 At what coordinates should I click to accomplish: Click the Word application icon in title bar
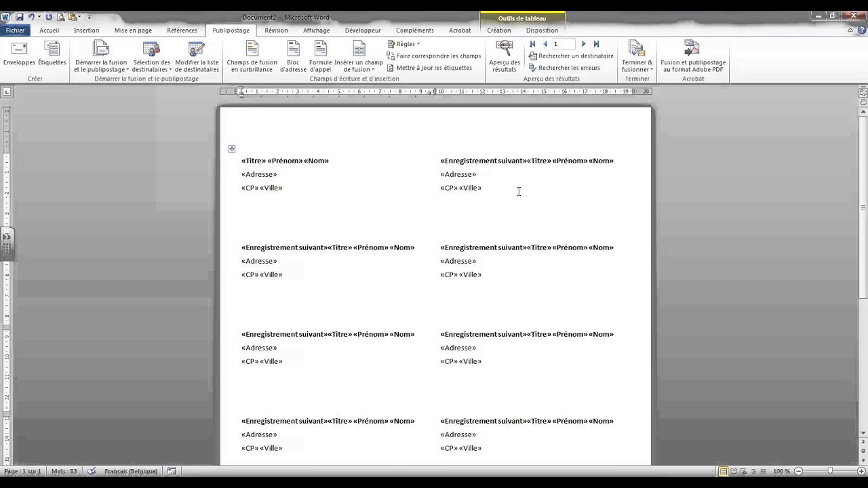pos(5,17)
